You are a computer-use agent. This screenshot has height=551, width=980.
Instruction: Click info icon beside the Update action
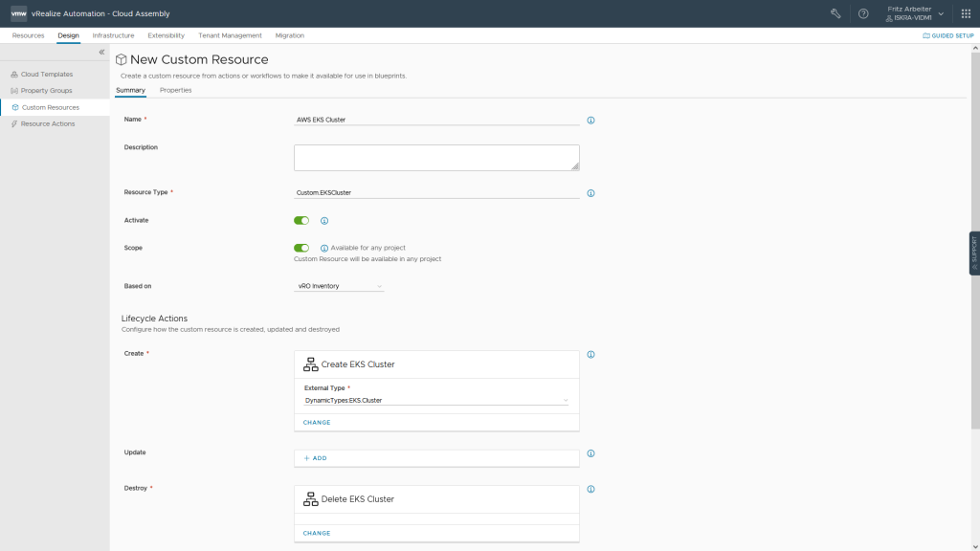(x=590, y=453)
